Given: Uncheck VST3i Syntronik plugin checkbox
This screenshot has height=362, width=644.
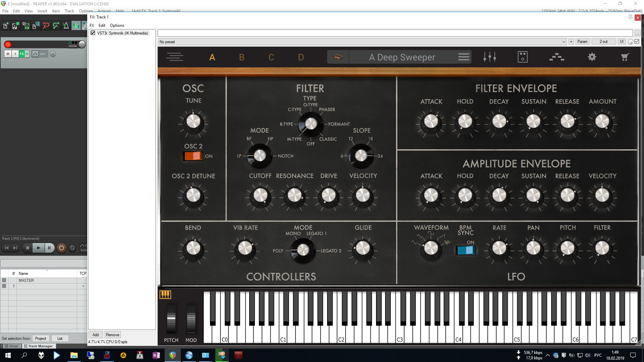Looking at the screenshot, I should point(93,33).
